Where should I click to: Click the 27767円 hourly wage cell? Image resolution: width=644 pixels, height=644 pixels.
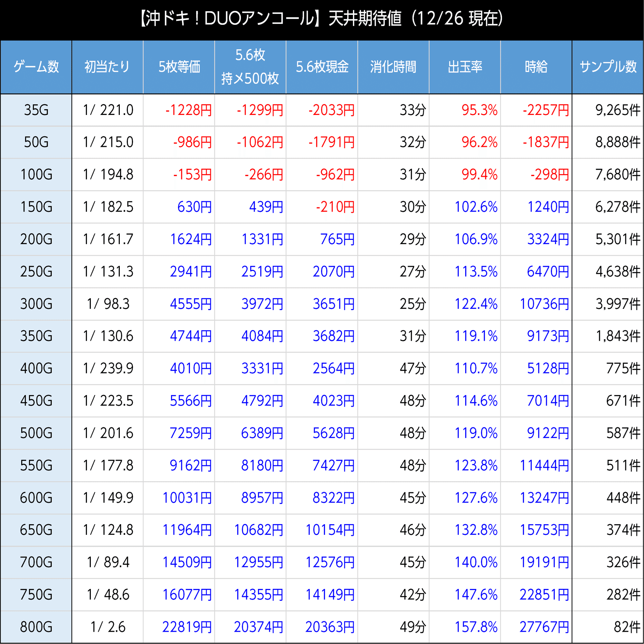click(x=544, y=627)
